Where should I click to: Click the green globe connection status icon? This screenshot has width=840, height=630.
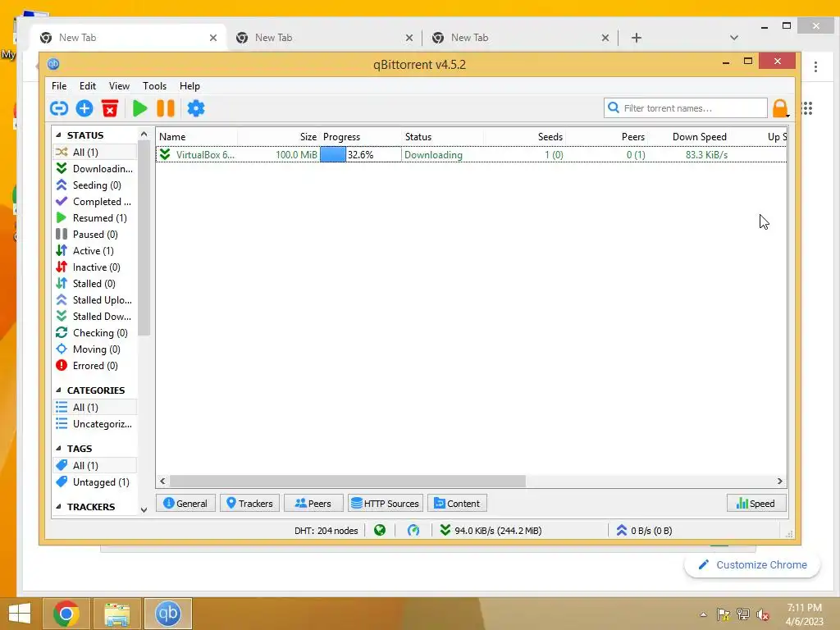(380, 531)
